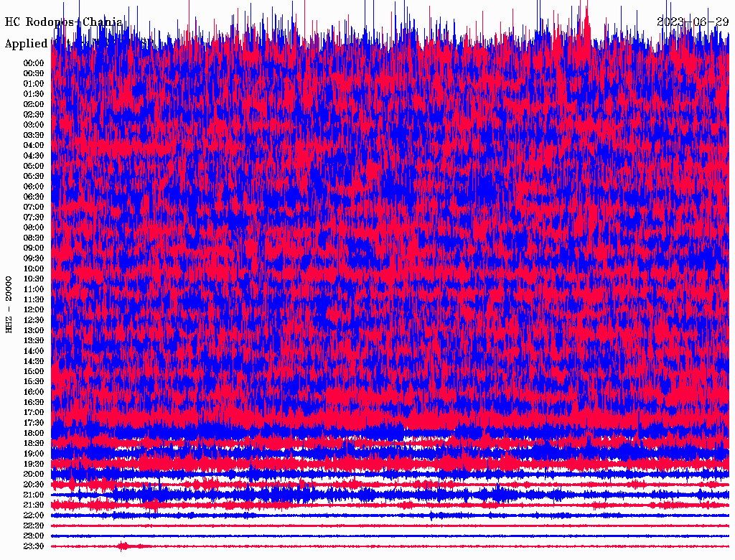This screenshot has width=735, height=560.
Task: Select the 05:00 time label
Action: click(34, 166)
